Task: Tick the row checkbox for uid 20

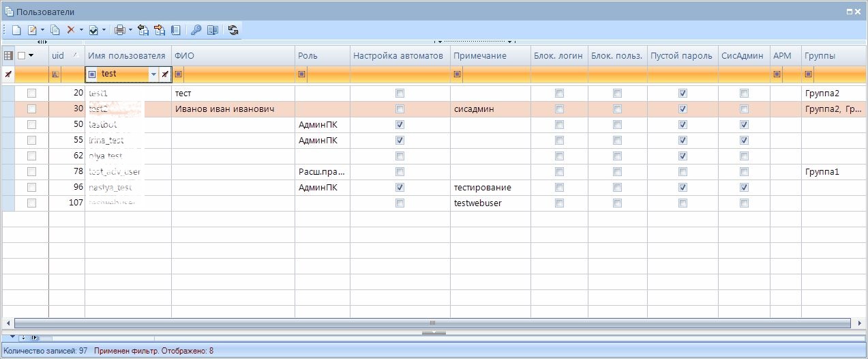Action: pyautogui.click(x=31, y=93)
